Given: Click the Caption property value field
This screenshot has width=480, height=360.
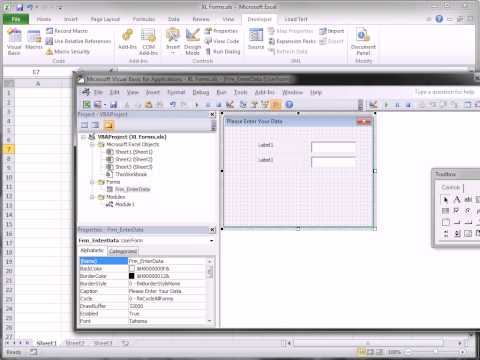Looking at the screenshot, I should (168, 291).
